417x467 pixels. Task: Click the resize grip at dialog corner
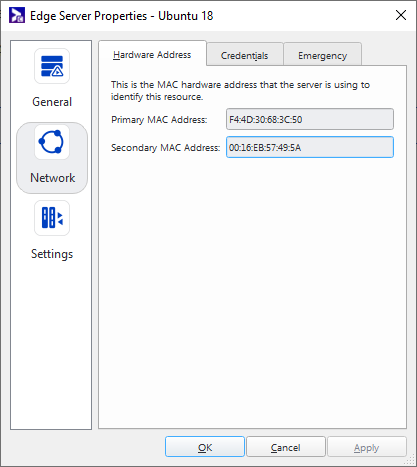(409, 459)
